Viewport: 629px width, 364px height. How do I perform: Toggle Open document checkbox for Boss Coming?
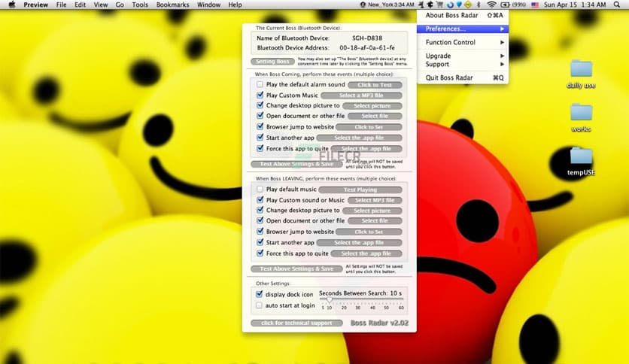pos(260,116)
